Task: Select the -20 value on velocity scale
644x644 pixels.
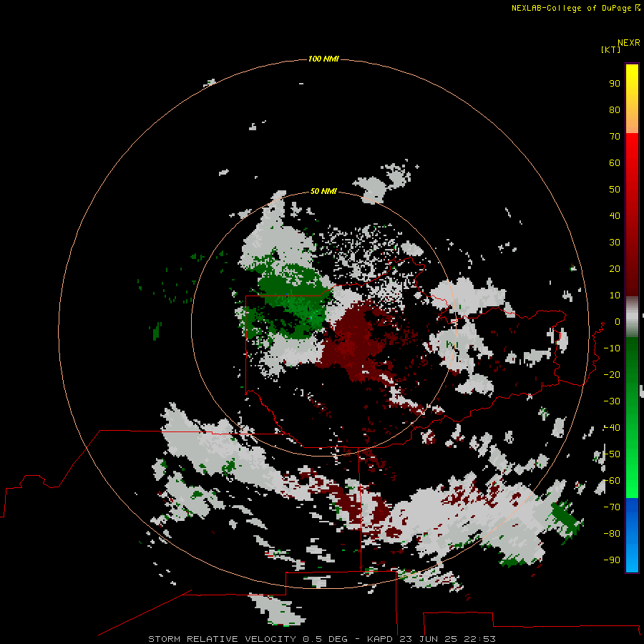Action: pos(612,374)
